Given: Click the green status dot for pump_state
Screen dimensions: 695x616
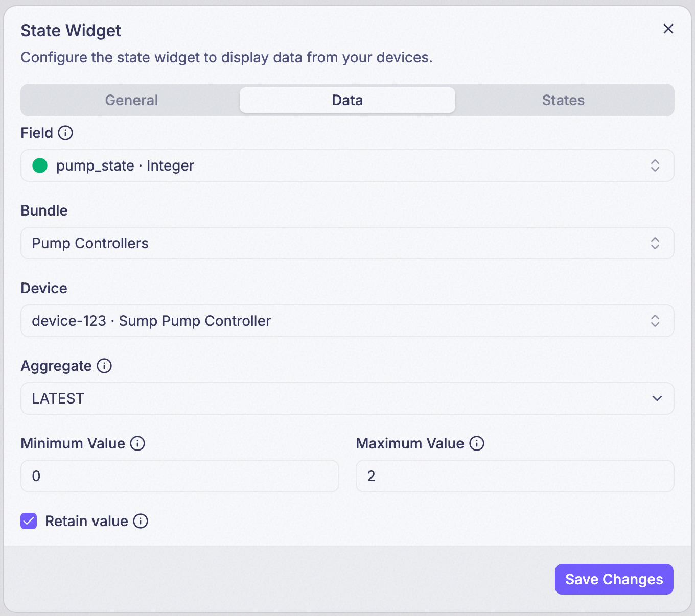Looking at the screenshot, I should (40, 165).
